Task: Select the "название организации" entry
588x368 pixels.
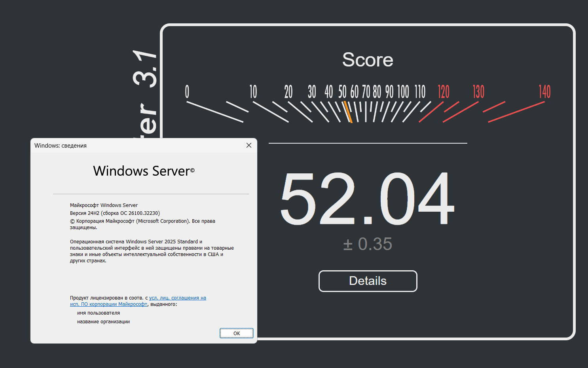Action: point(103,322)
